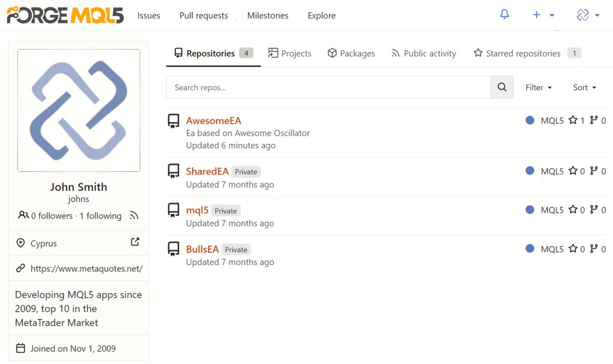Expand the Sort dropdown
Viewport: 613px width, 364px height.
click(x=585, y=87)
